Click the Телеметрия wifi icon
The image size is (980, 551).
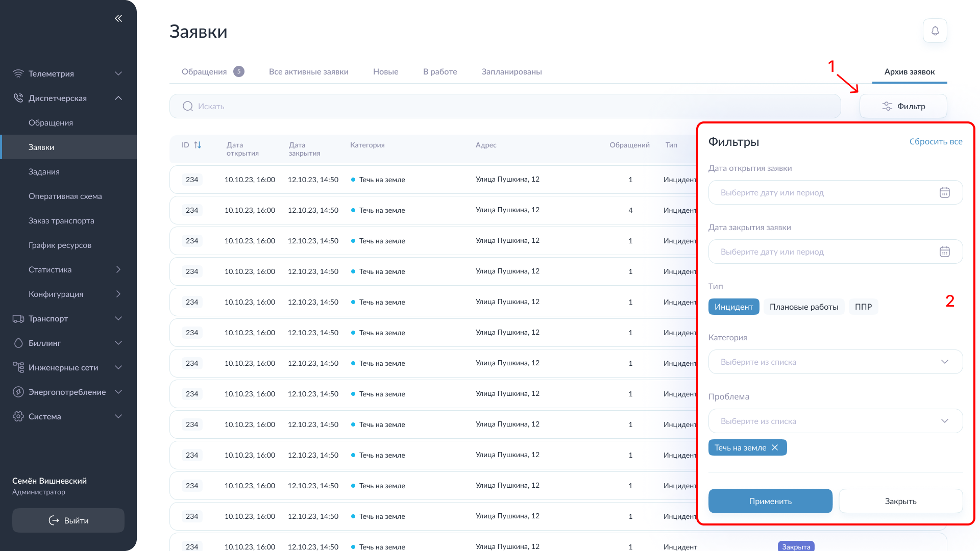18,73
